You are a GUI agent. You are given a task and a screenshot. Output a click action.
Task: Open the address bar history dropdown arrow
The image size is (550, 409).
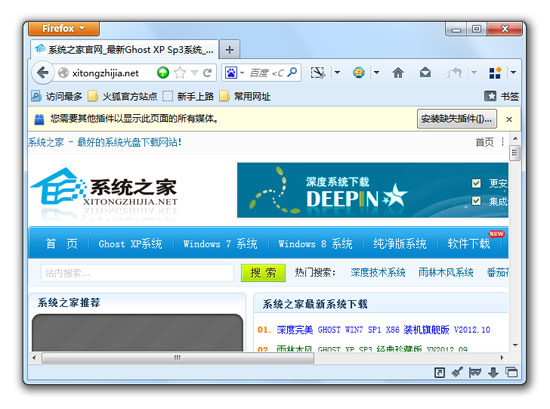coord(194,73)
